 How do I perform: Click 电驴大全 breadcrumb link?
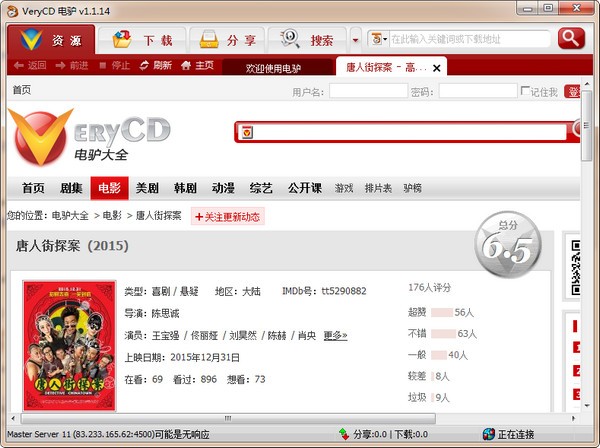[x=70, y=216]
